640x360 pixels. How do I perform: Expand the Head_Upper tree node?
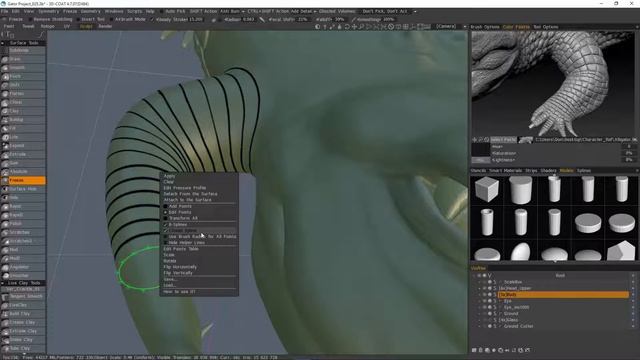(x=480, y=288)
